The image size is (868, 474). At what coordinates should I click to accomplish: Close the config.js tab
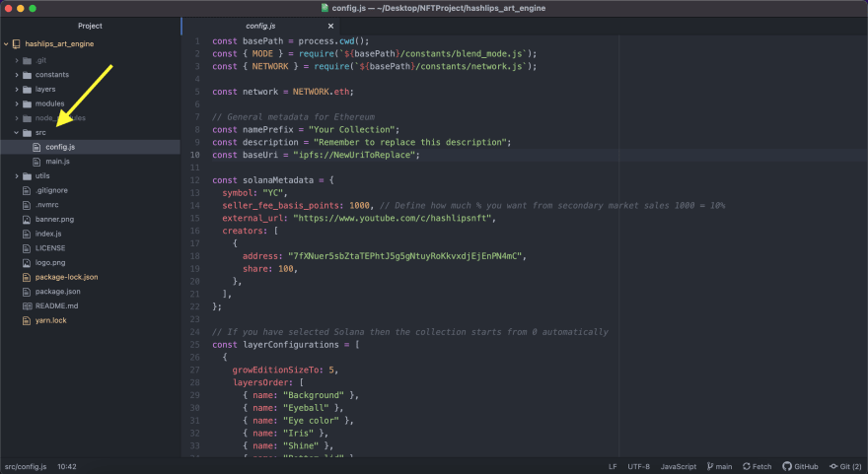[x=330, y=26]
